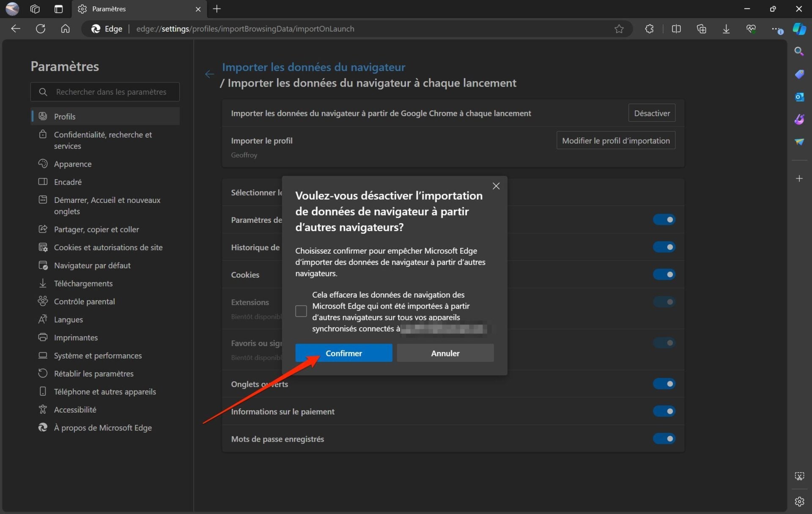Add a sidebar app with plus

799,179
